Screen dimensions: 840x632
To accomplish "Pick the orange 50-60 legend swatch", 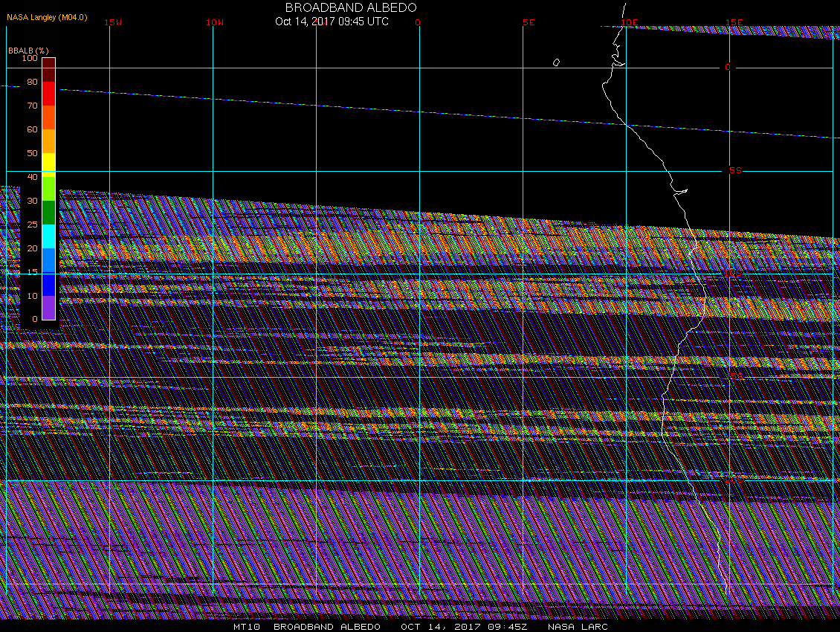I will (49, 141).
